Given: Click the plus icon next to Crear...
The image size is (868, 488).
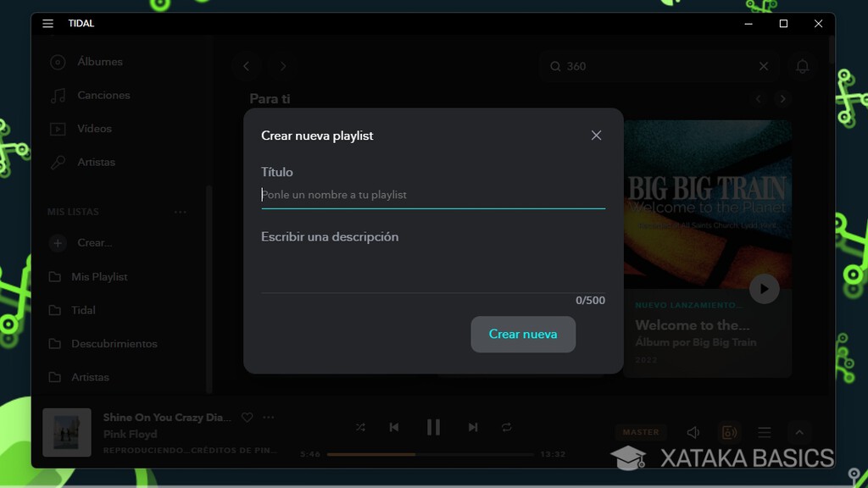Looking at the screenshot, I should [58, 243].
